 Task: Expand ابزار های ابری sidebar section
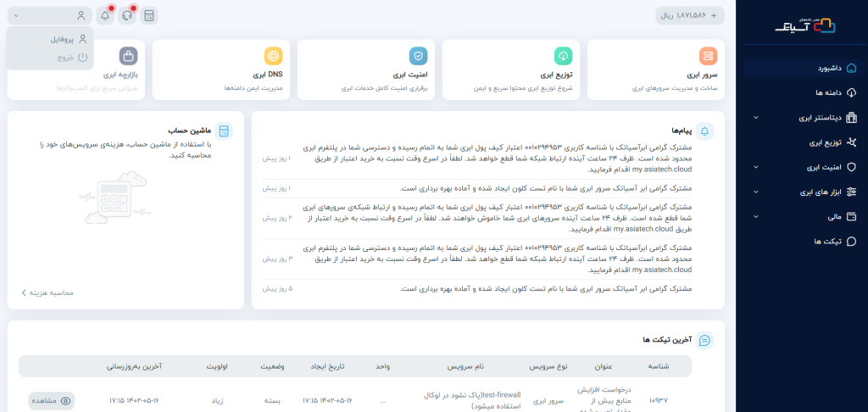pos(803,192)
